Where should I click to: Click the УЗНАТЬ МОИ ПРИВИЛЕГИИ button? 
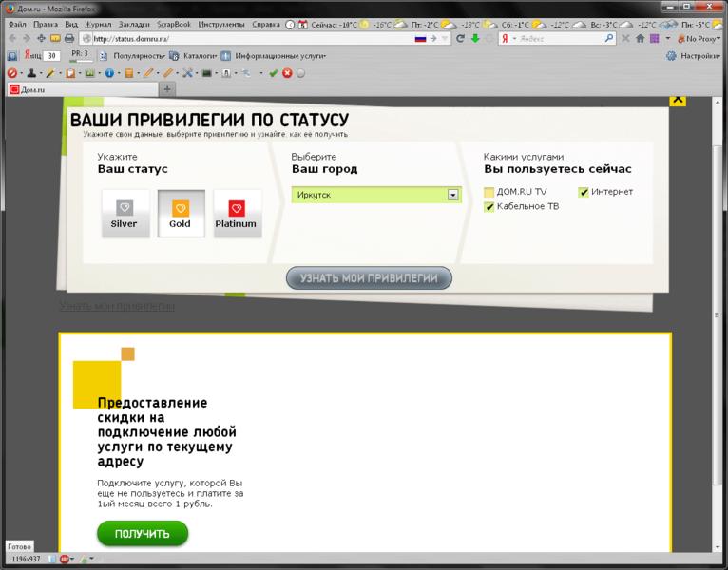click(x=369, y=278)
